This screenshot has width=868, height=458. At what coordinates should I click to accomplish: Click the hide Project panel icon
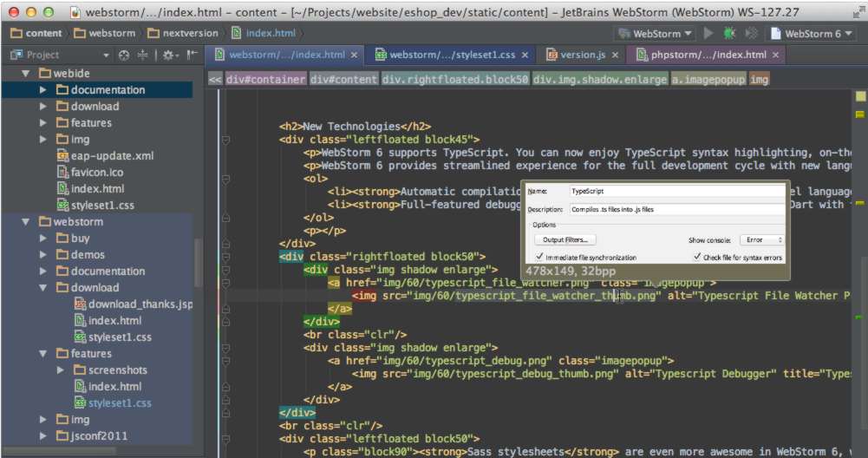192,55
